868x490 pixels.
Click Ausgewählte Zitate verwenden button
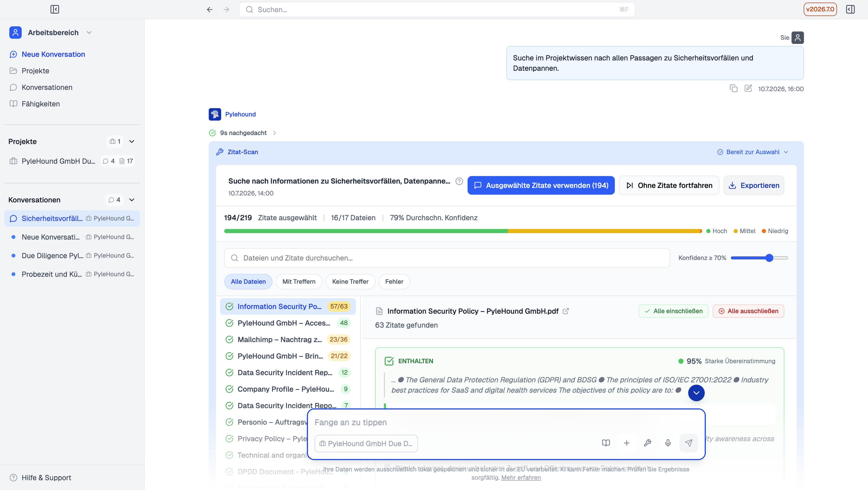pyautogui.click(x=541, y=185)
